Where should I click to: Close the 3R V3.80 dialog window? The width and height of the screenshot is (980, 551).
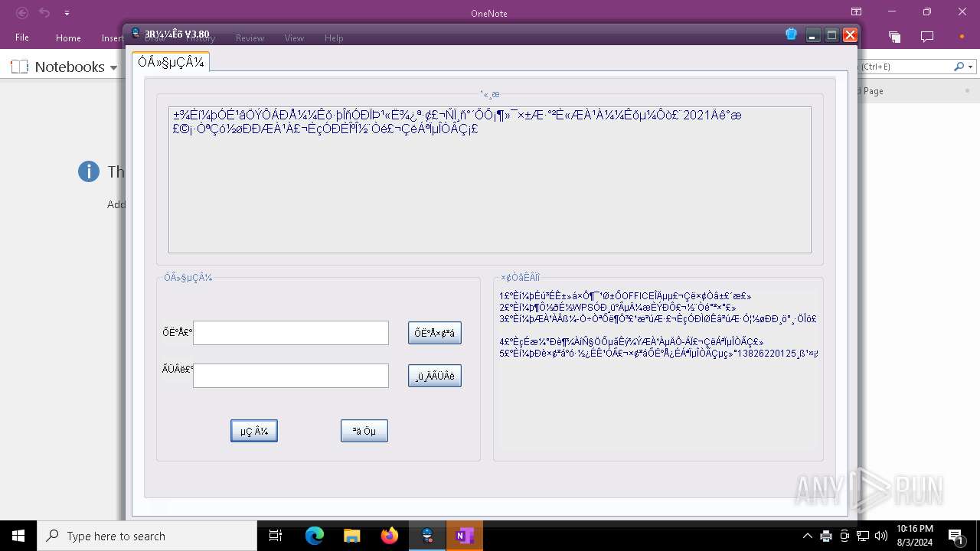click(x=850, y=35)
